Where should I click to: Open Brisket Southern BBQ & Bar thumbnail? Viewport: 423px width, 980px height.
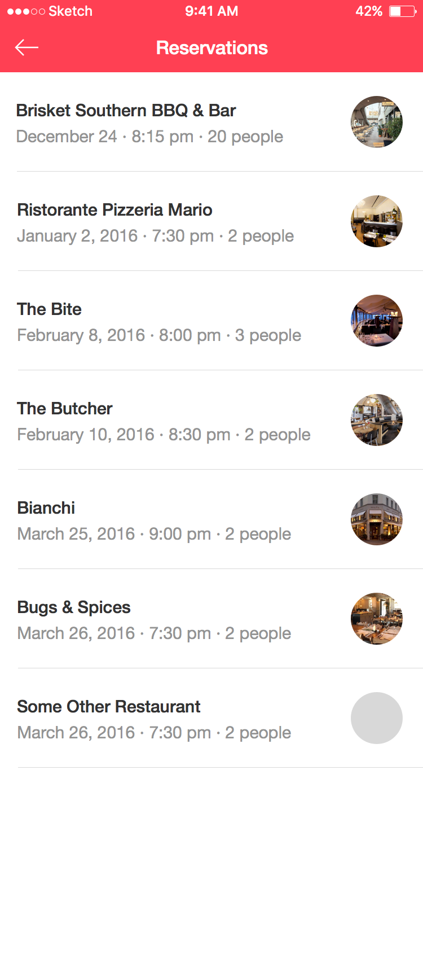[x=377, y=122]
